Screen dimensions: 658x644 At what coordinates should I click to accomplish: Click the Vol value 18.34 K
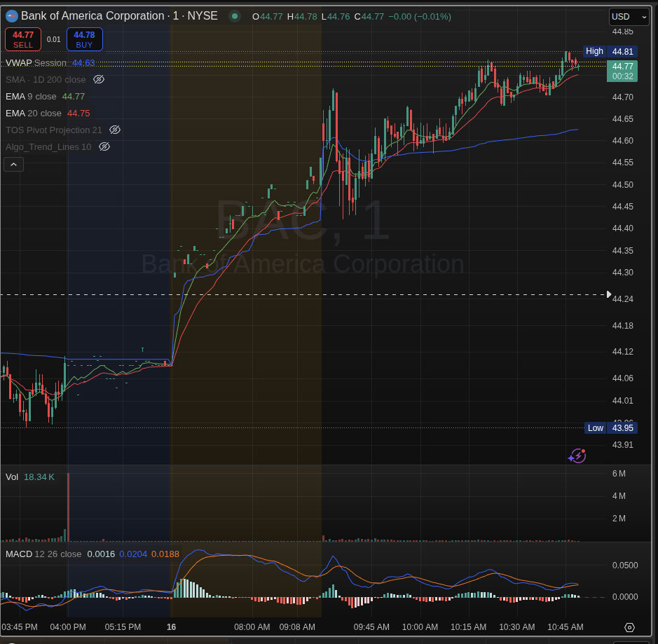click(x=39, y=477)
